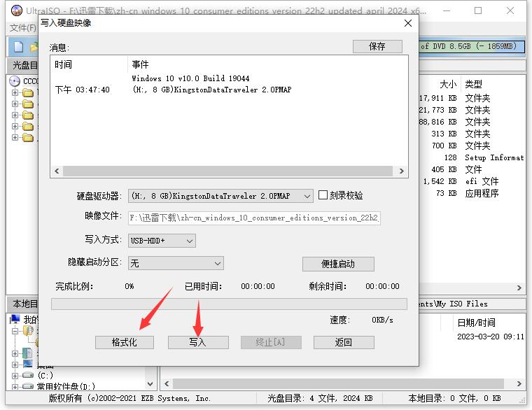Click the 返回 (Return) button
532x410 pixels.
coord(344,342)
